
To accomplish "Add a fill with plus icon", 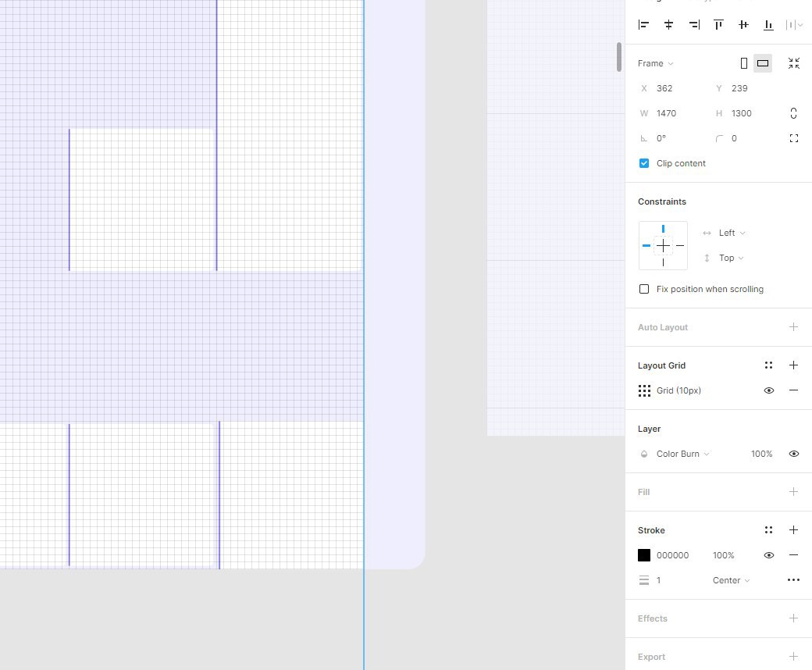I will 793,491.
